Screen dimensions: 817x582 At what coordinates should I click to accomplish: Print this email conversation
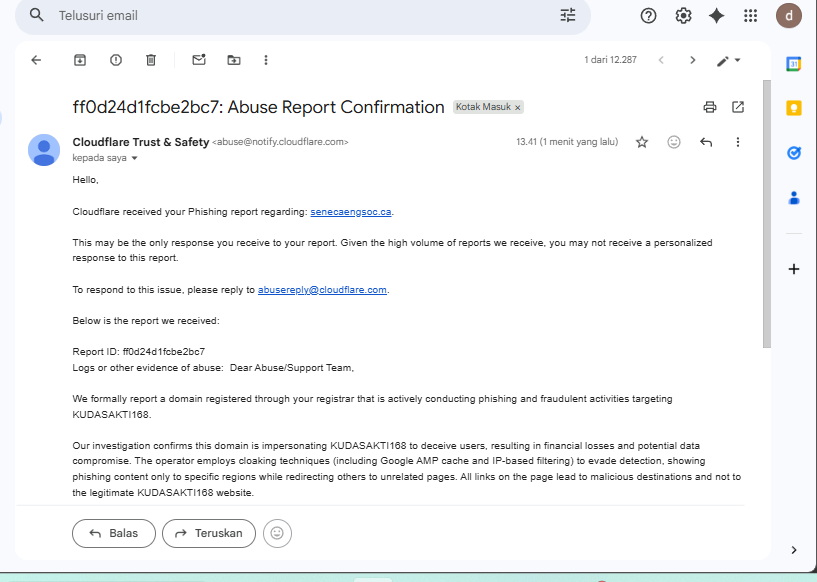pyautogui.click(x=710, y=107)
